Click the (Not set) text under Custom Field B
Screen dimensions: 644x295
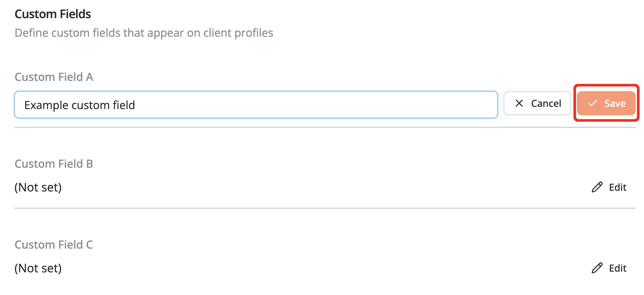[38, 187]
